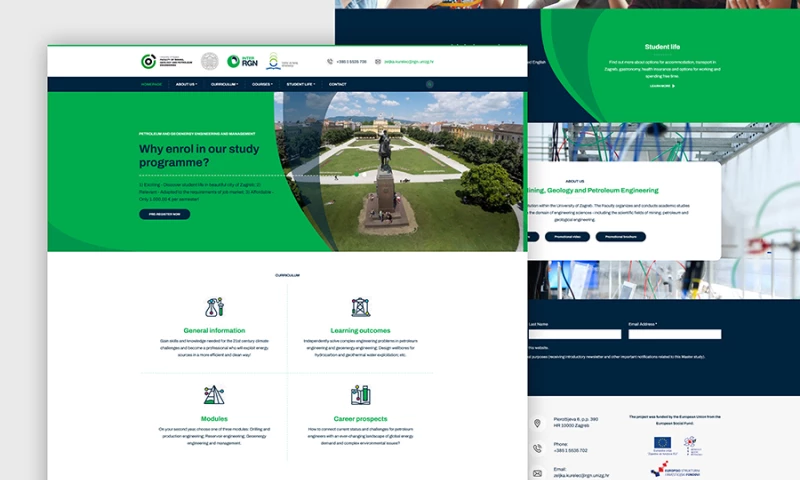The width and height of the screenshot is (800, 480).
Task: Click the Learning outcomes oil rig icon
Action: point(360,307)
